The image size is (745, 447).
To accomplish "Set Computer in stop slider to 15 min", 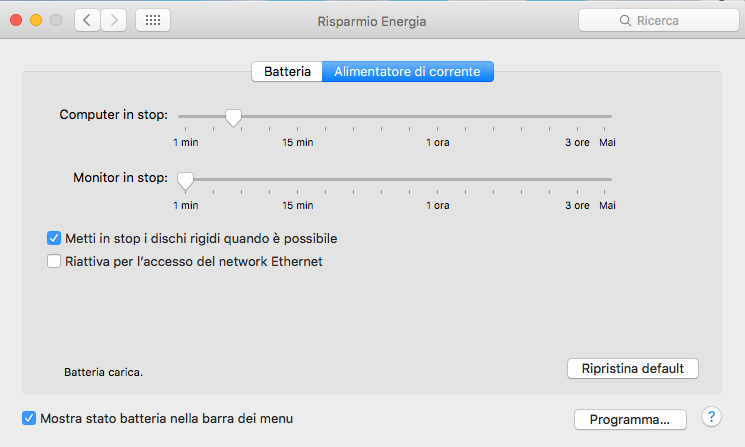I will pos(298,117).
